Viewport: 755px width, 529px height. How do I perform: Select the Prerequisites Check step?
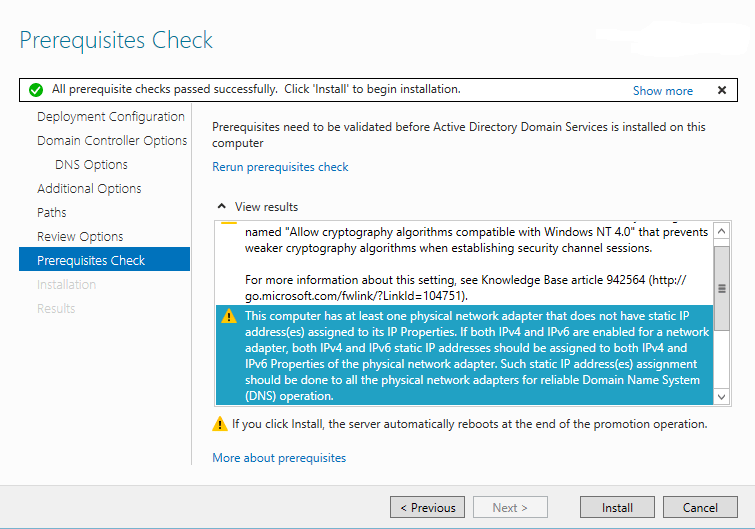pos(91,261)
